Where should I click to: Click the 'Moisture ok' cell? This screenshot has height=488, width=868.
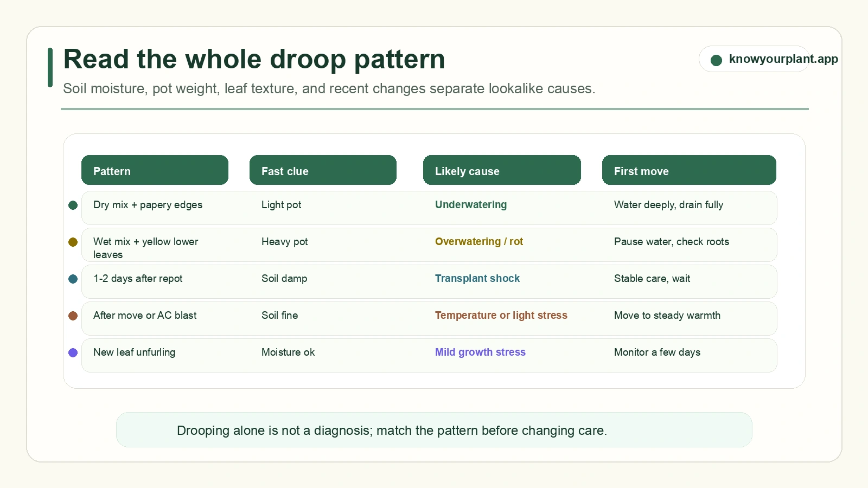coord(288,352)
